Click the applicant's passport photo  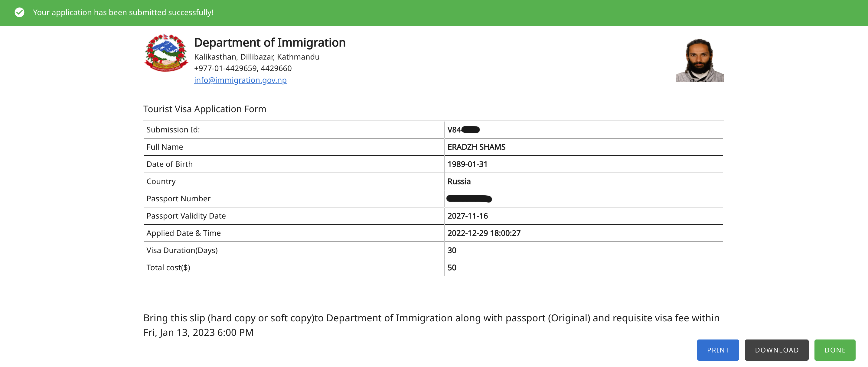700,60
